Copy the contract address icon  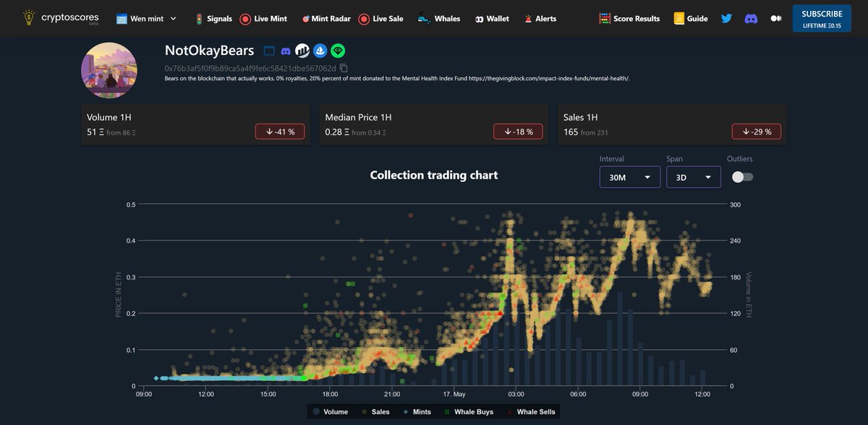click(344, 68)
